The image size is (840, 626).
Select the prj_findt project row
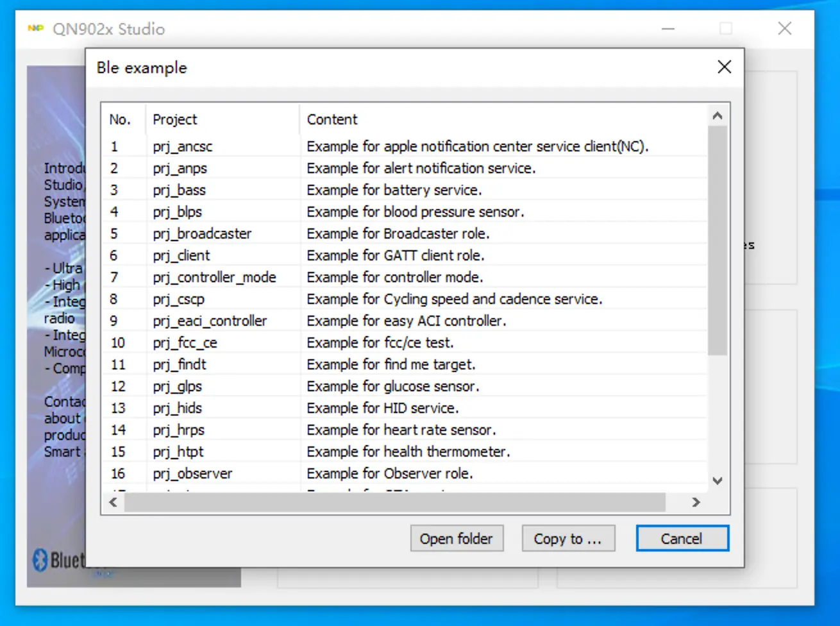pos(405,364)
